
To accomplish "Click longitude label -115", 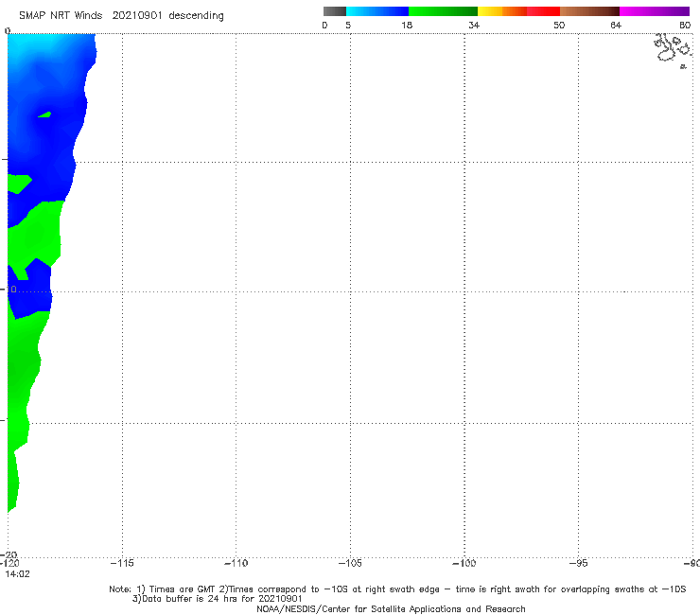I will [122, 563].
